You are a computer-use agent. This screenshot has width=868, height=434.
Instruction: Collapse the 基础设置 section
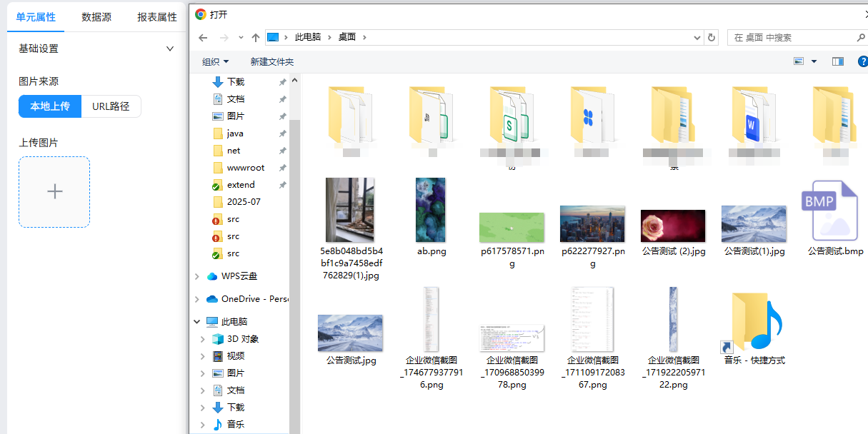(x=170, y=49)
